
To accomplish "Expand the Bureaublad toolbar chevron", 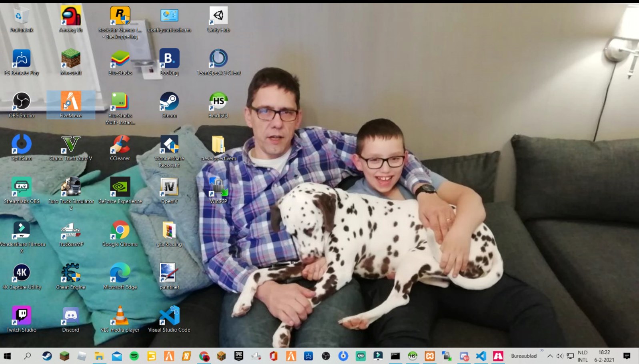I will click(x=542, y=350).
